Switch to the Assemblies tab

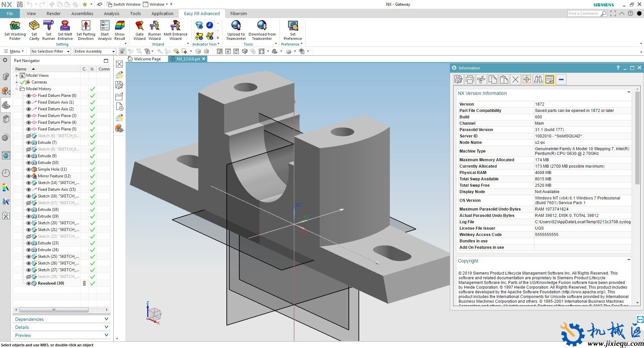pos(82,13)
